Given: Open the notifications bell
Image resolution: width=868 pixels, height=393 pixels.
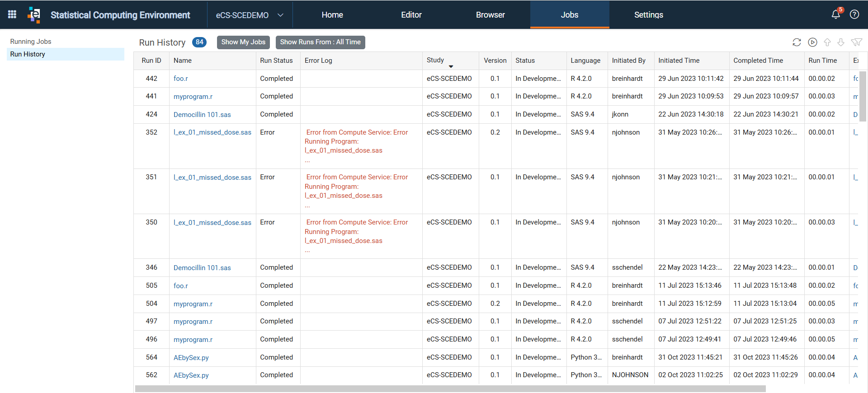Looking at the screenshot, I should (x=836, y=14).
